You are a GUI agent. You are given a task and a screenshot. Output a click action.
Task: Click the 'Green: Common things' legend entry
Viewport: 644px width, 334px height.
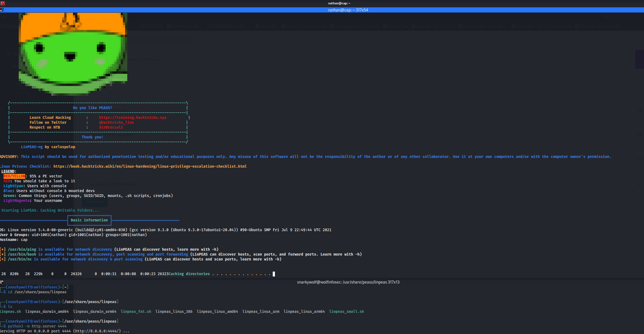tap(88, 196)
